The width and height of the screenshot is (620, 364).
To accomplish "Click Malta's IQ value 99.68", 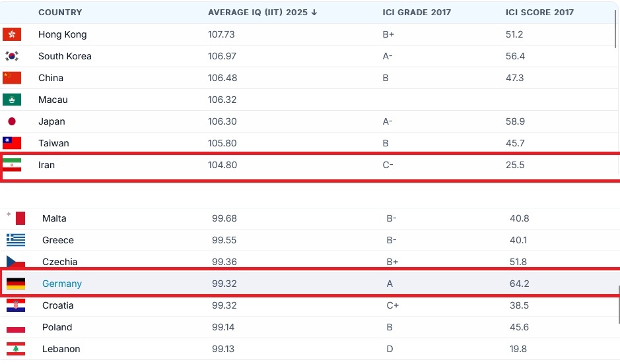I will pyautogui.click(x=224, y=218).
